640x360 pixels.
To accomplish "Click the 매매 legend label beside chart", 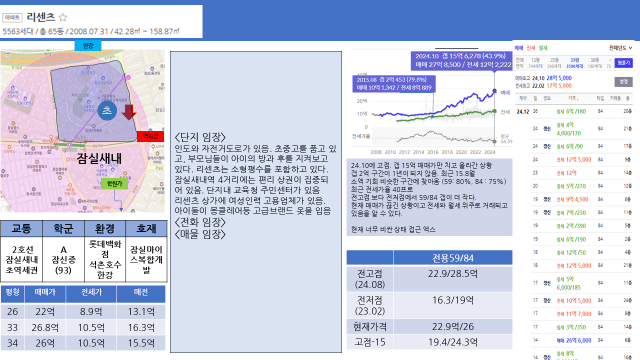I will tap(505, 93).
